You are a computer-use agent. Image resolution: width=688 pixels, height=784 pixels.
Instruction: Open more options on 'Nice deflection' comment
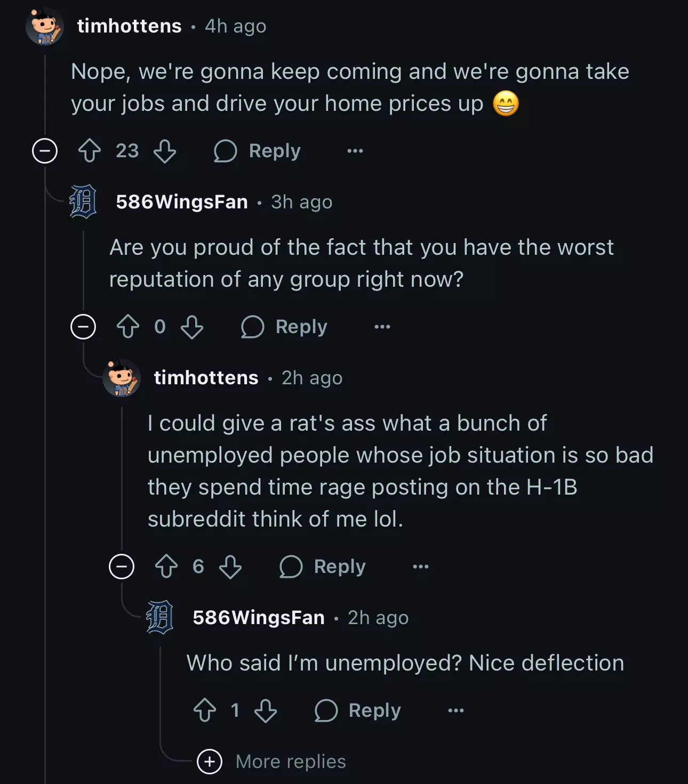(x=456, y=710)
